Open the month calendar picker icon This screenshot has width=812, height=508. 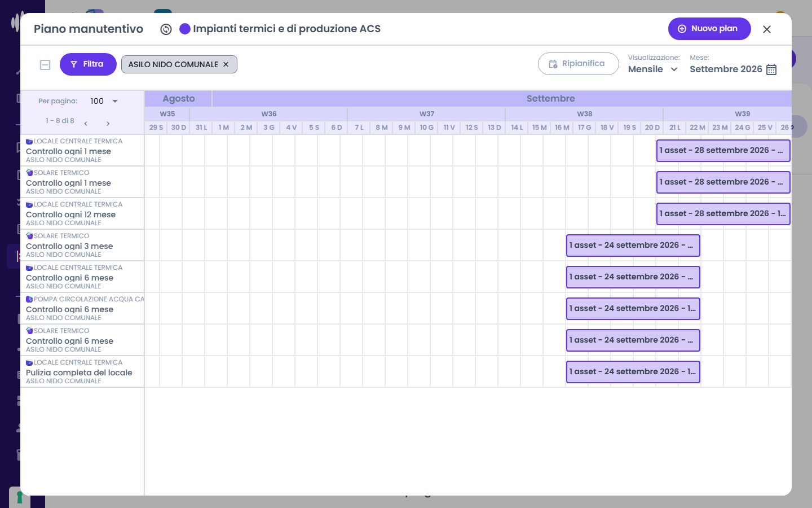coord(771,69)
